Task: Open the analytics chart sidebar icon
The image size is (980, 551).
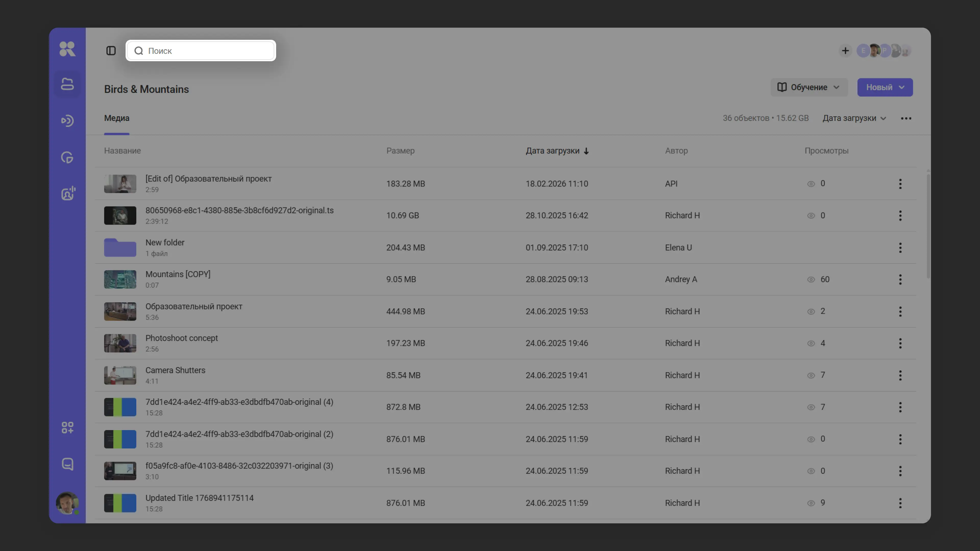Action: click(x=67, y=157)
